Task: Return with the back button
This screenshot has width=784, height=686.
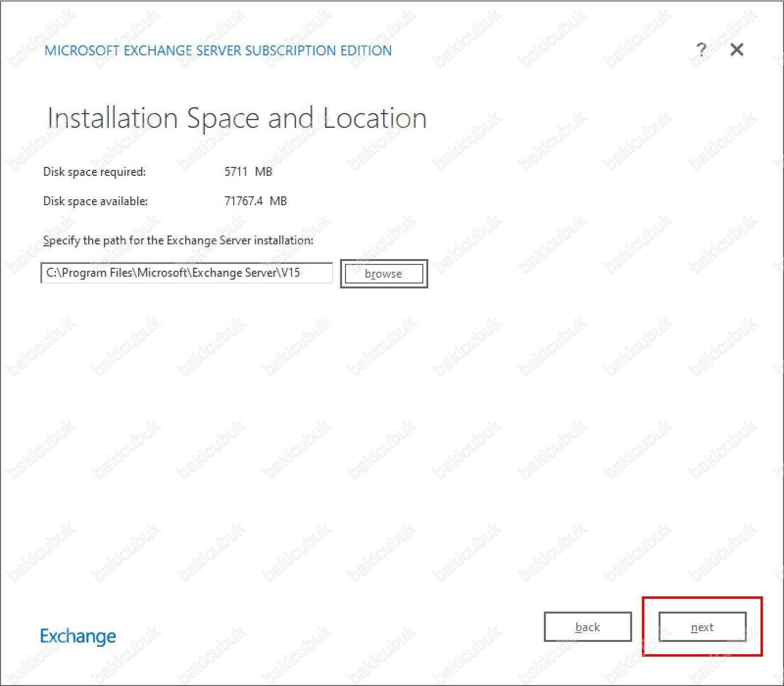Action: 588,627
